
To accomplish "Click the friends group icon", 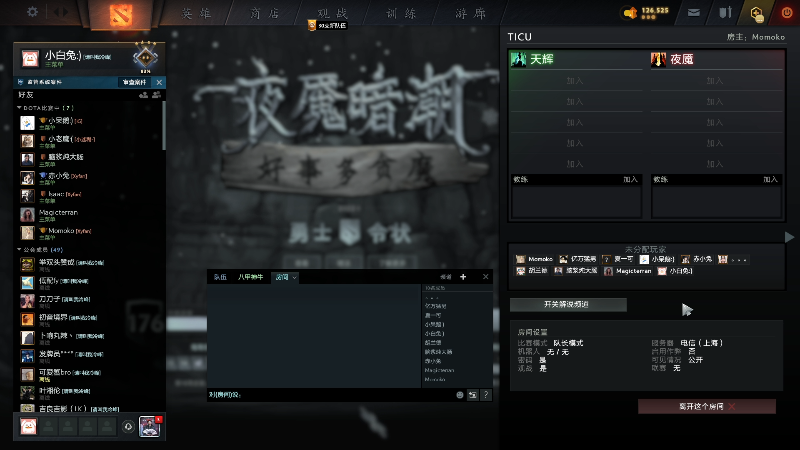I will [156, 95].
